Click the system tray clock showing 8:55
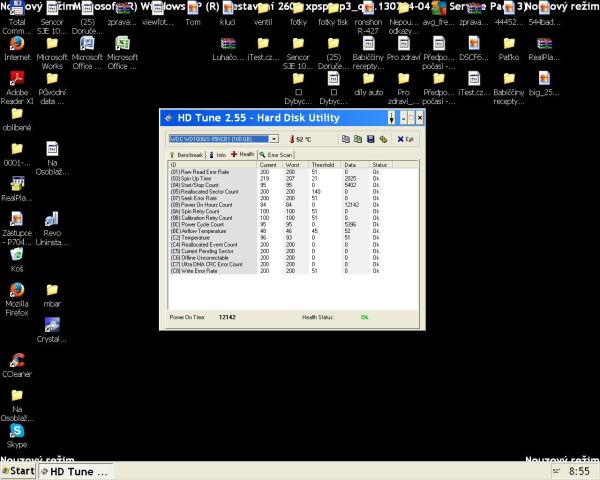 579,471
